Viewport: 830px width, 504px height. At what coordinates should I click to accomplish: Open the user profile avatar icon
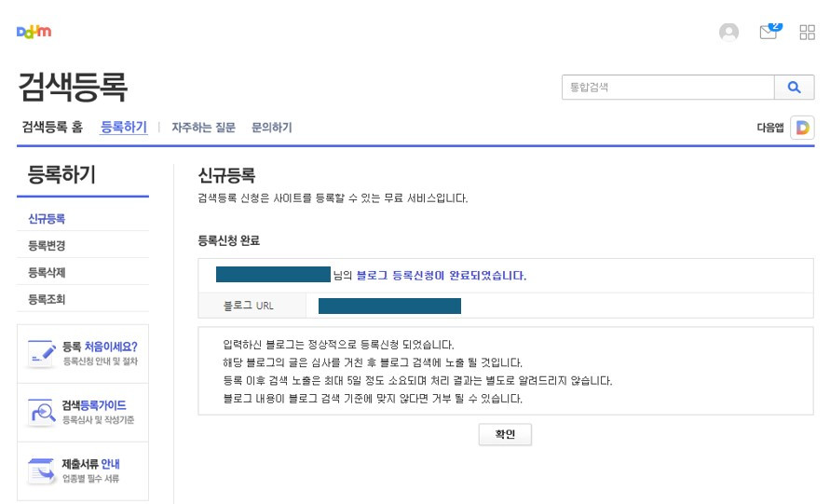(x=728, y=33)
